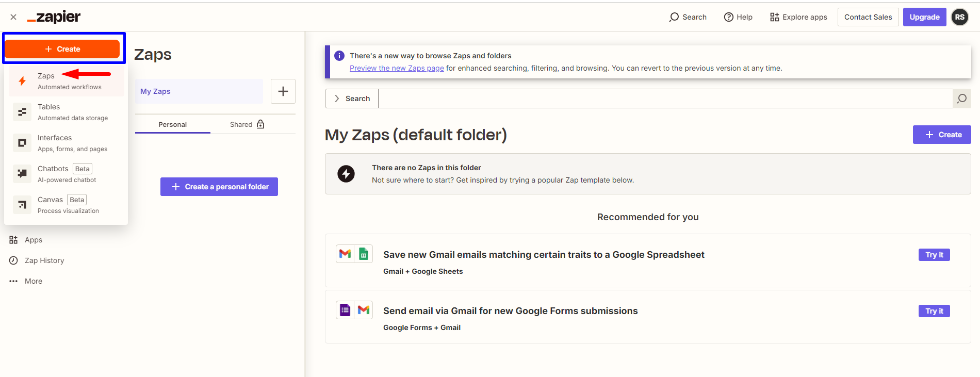This screenshot has height=377, width=980.
Task: Select Tables automated data storage option
Action: point(67,112)
